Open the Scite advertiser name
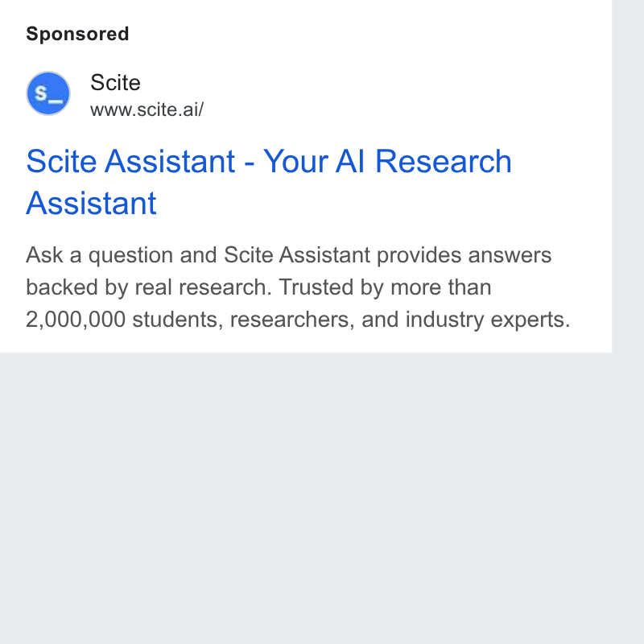Image resolution: width=644 pixels, height=644 pixels. pos(115,83)
